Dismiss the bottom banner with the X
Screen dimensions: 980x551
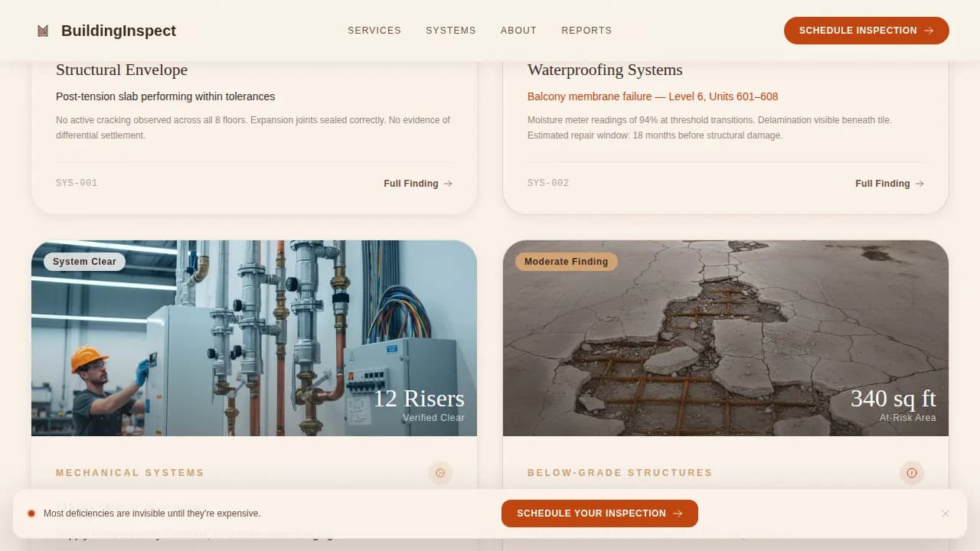[x=946, y=514]
